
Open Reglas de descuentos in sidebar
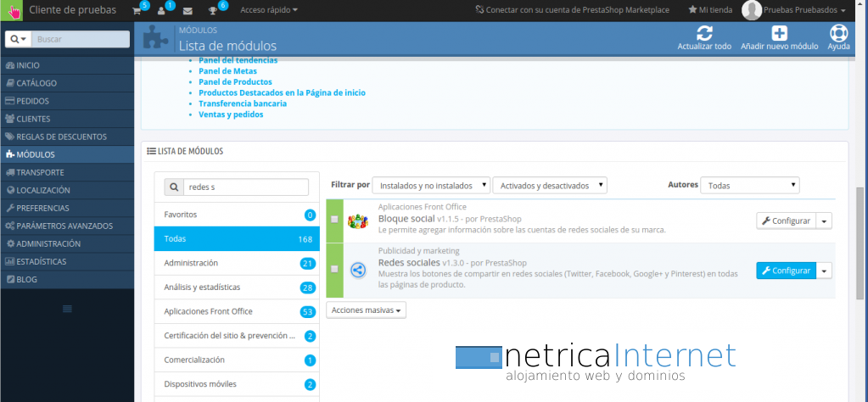(x=67, y=137)
